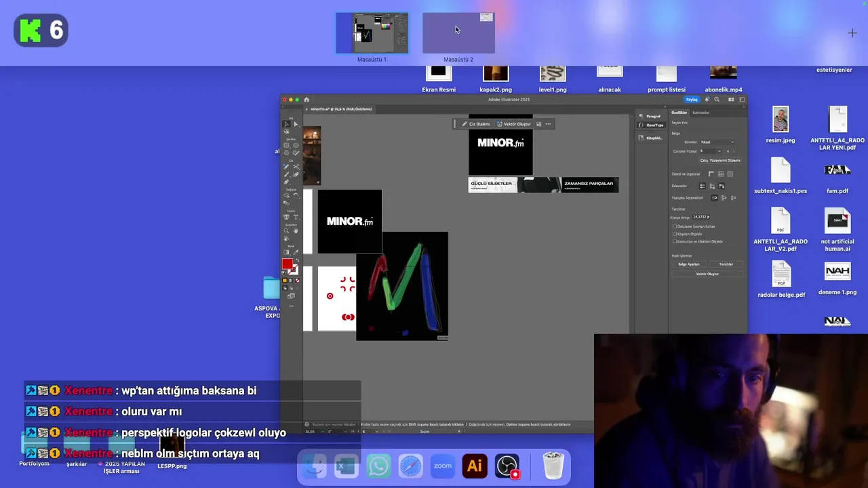Screen dimensions: 868x488
Task: Click the red fill color swatch
Action: (x=287, y=264)
